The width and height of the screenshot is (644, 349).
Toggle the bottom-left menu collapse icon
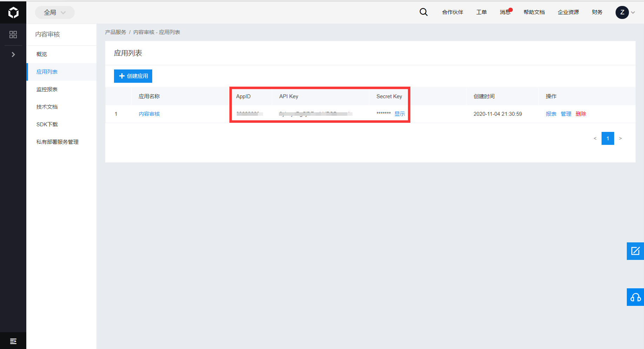[x=13, y=341]
